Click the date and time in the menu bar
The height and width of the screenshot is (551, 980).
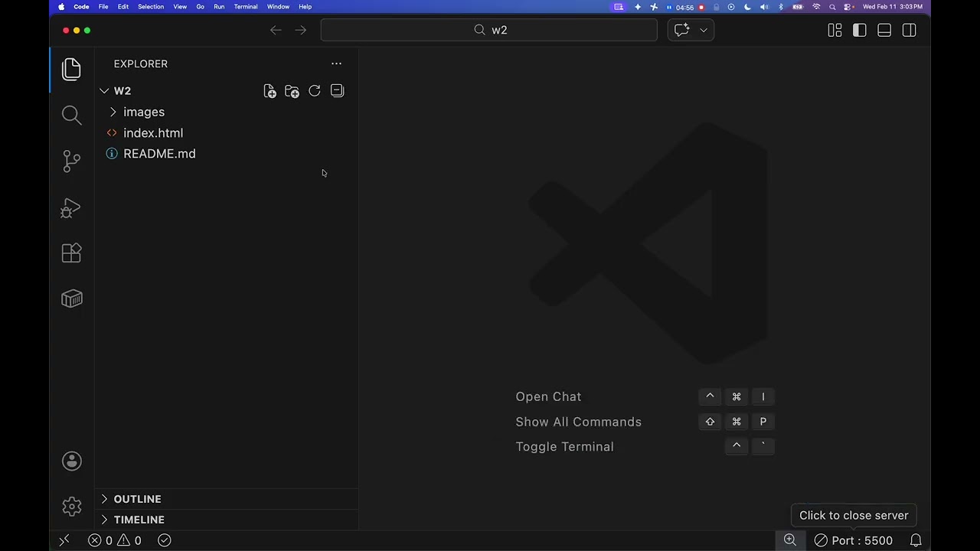coord(893,7)
